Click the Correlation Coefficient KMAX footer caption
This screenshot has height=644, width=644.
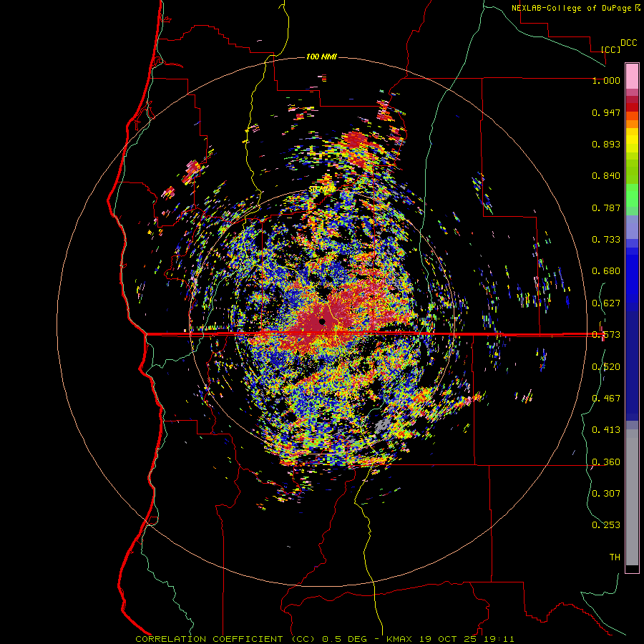(x=325, y=639)
